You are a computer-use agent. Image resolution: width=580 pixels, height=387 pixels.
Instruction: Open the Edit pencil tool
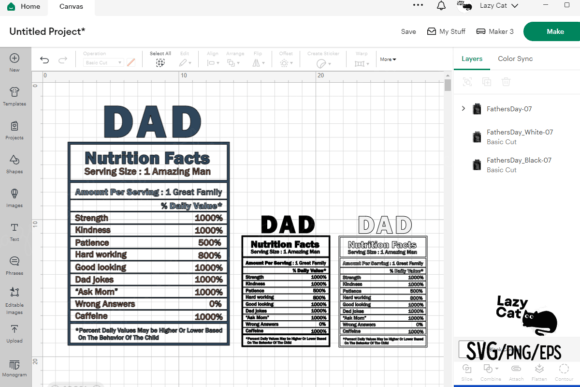(185, 60)
